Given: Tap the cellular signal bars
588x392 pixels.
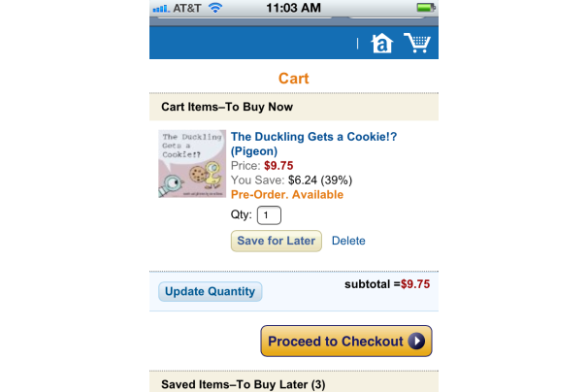Looking at the screenshot, I should pos(161,8).
